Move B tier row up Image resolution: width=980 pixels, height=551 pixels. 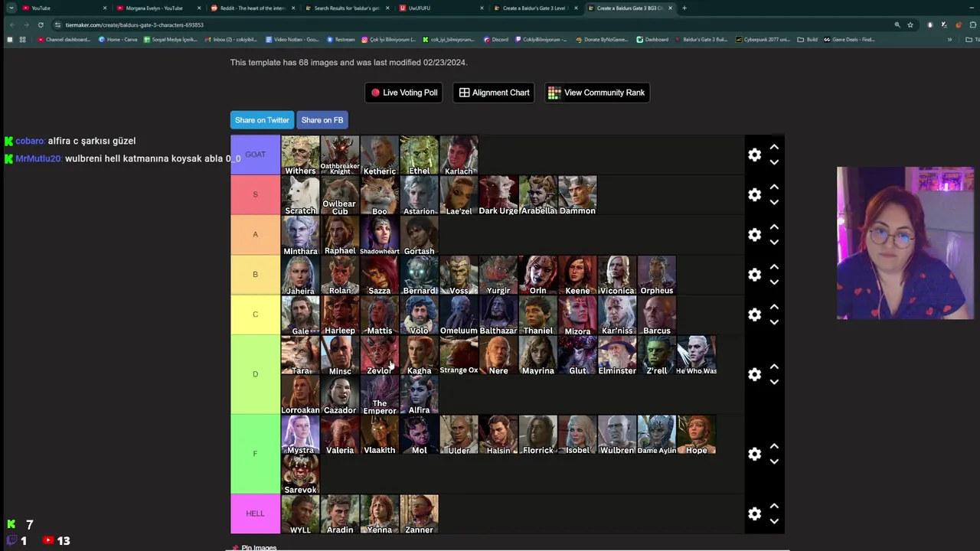click(x=774, y=266)
